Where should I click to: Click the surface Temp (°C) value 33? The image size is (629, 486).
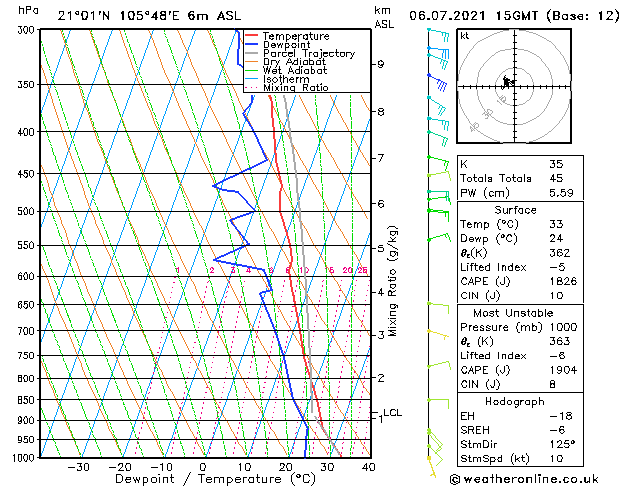[x=556, y=224]
